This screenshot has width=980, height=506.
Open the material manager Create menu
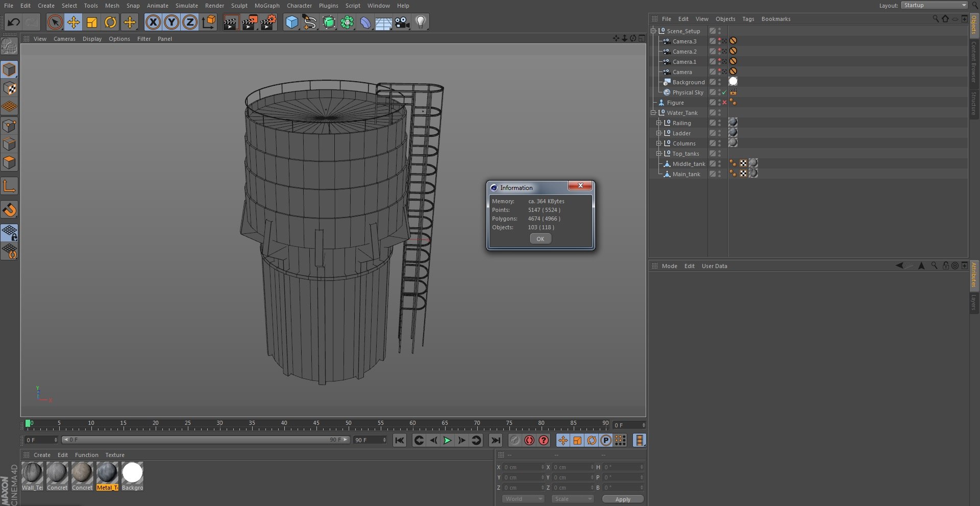coord(42,455)
